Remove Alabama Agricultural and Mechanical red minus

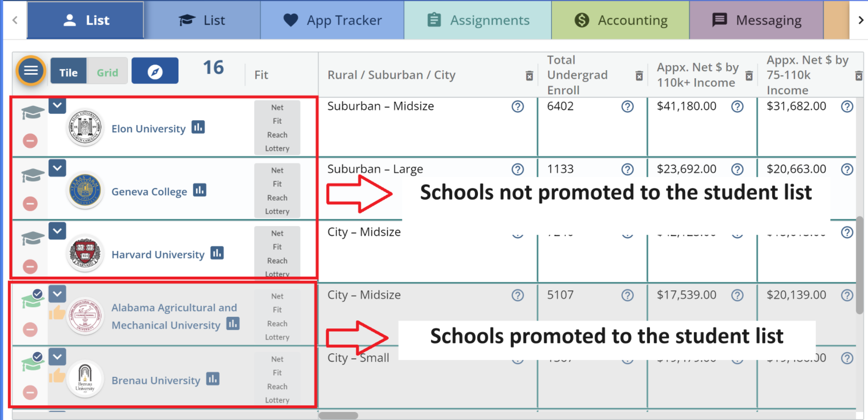click(30, 329)
